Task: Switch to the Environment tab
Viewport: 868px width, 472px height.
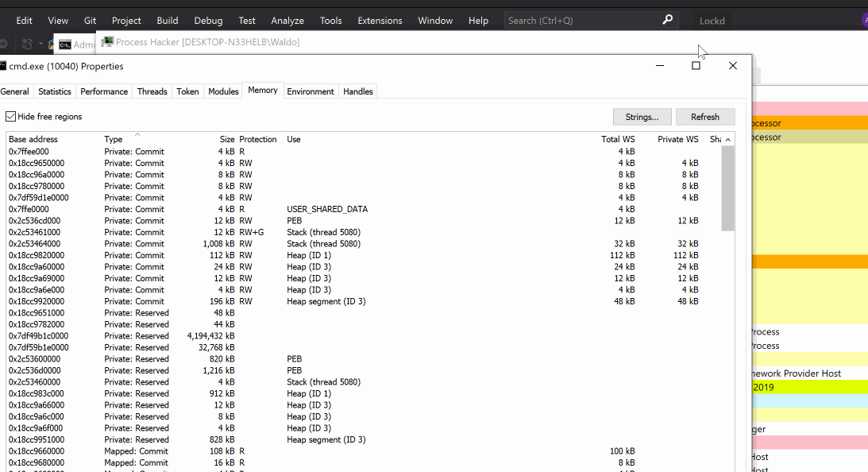Action: coord(311,91)
